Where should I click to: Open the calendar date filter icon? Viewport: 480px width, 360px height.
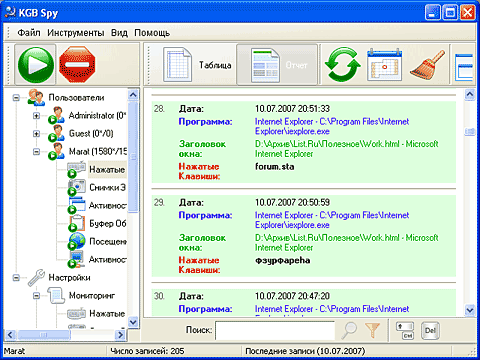[384, 65]
